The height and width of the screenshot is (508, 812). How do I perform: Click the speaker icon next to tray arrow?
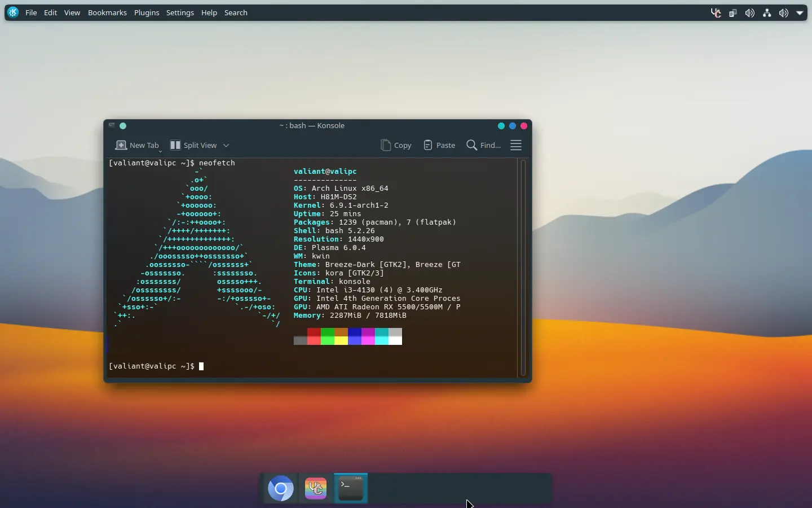(784, 13)
